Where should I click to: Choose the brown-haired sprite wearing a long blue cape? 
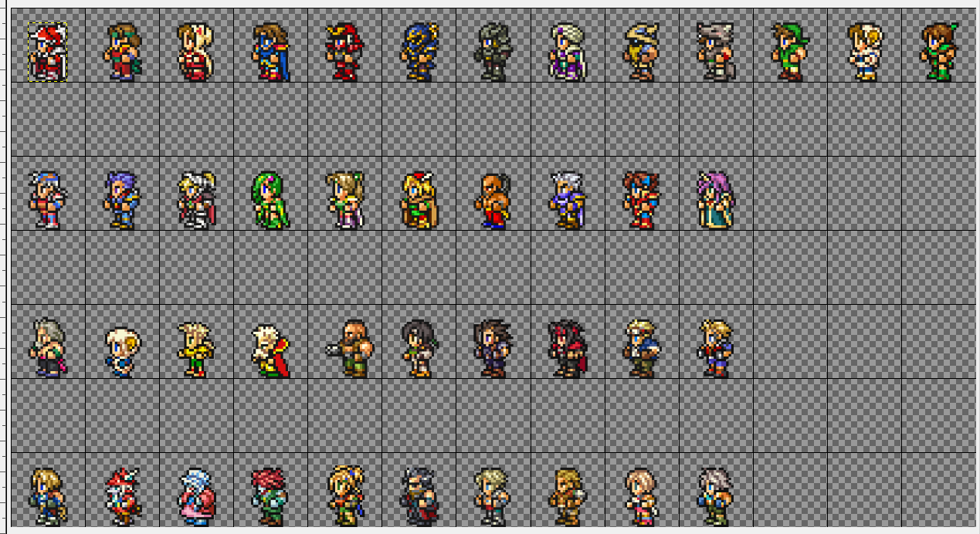coord(272,52)
